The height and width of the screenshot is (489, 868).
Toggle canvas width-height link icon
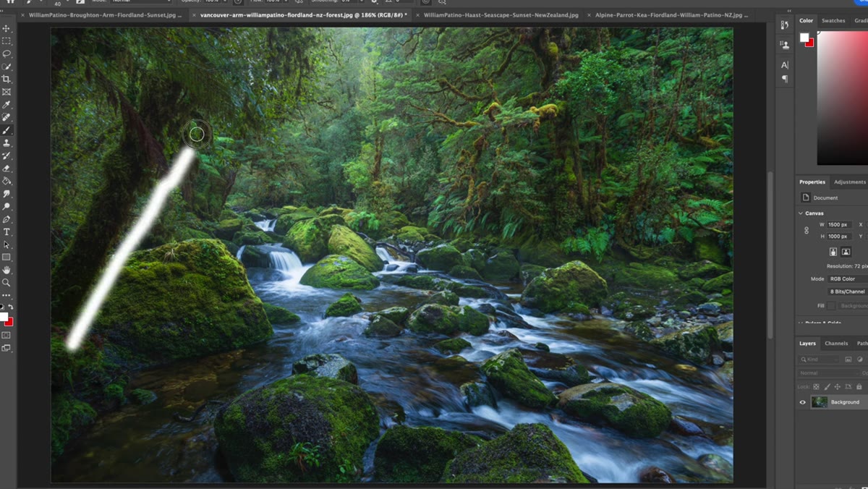coord(807,230)
